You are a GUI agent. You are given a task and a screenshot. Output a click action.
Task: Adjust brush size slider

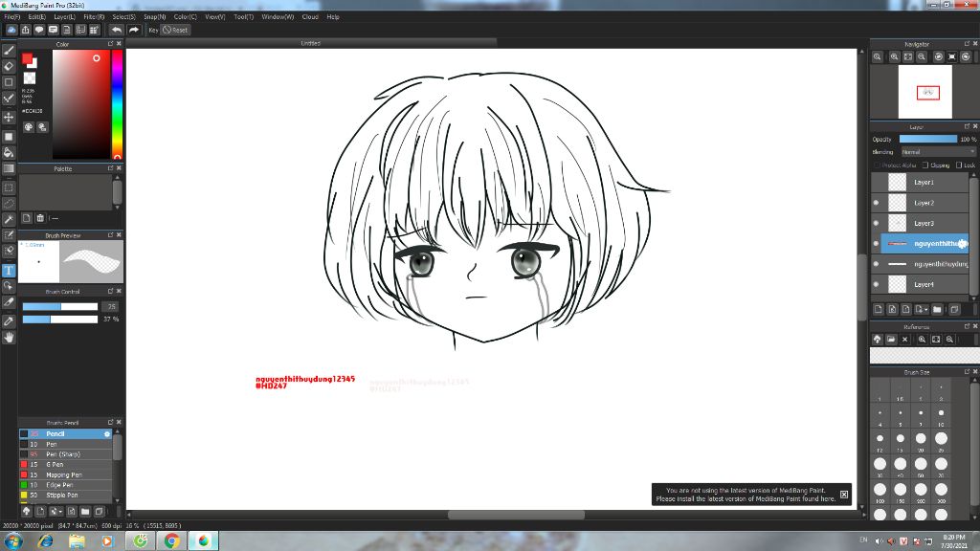(x=60, y=307)
